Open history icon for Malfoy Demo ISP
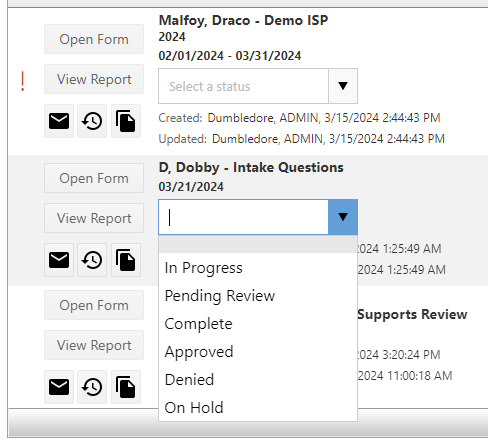 [x=92, y=121]
